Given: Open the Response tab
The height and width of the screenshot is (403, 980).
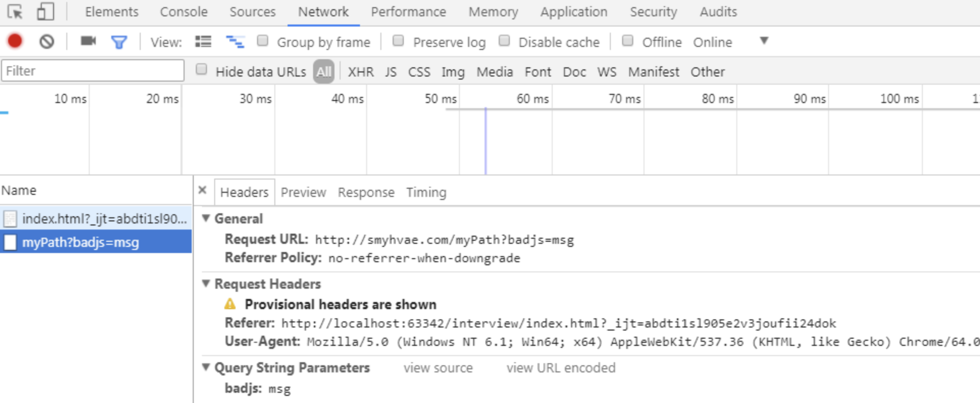Looking at the screenshot, I should point(366,192).
